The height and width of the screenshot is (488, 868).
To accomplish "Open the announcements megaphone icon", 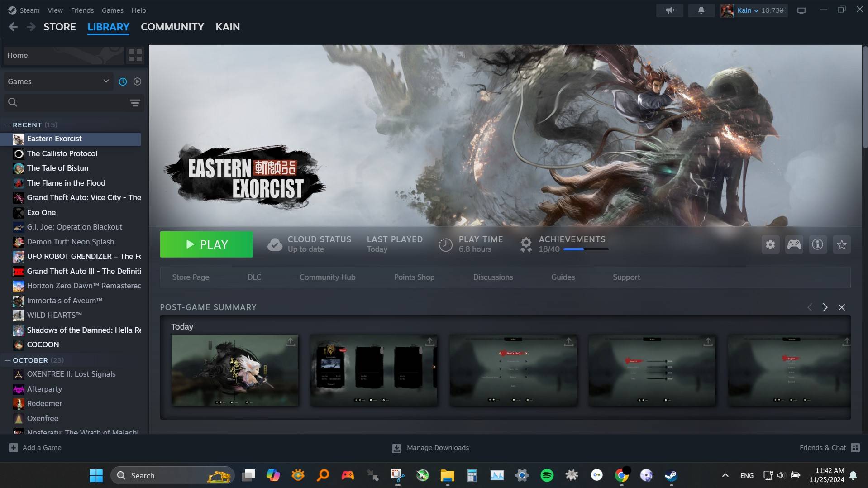I will [670, 10].
